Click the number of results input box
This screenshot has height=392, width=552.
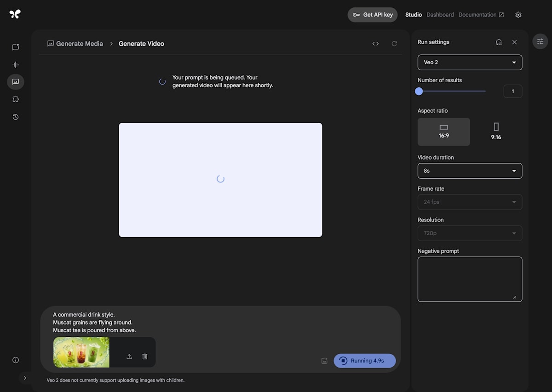513,91
